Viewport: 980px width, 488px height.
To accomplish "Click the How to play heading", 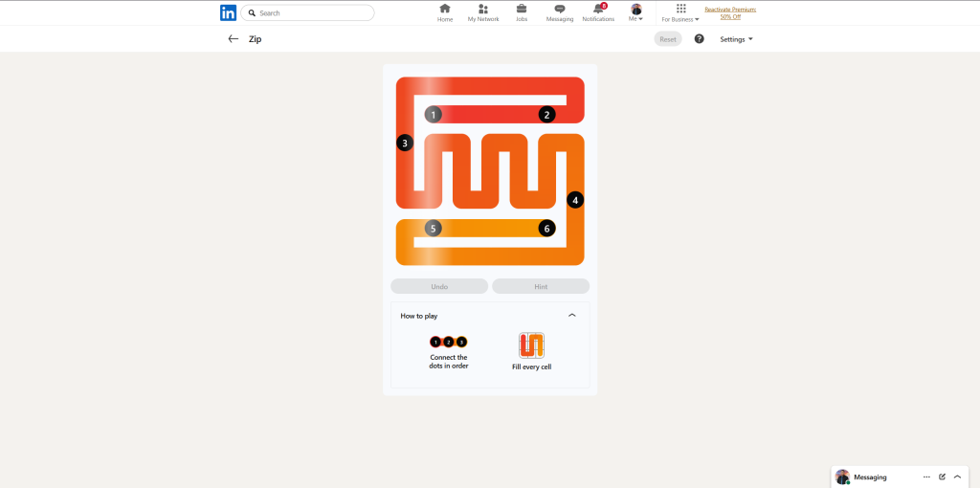I will coord(419,316).
